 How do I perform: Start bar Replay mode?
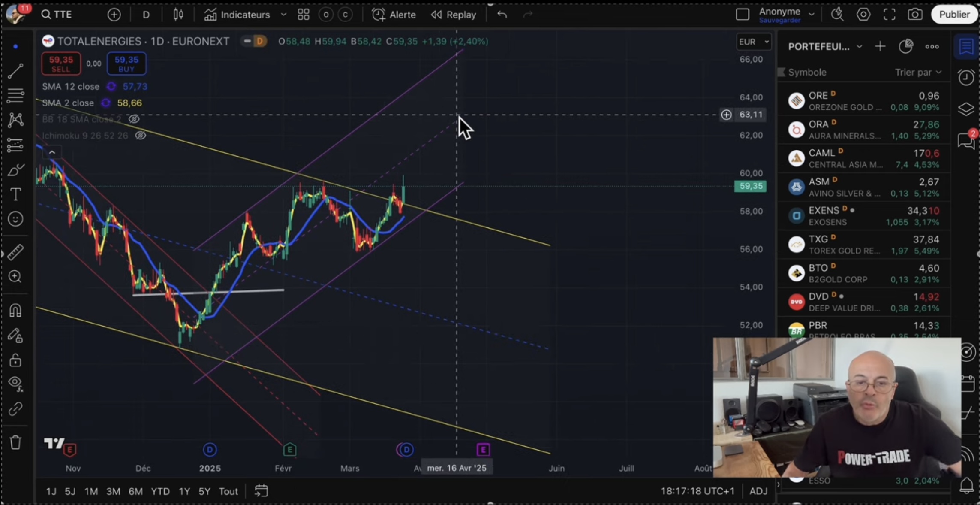tap(454, 15)
